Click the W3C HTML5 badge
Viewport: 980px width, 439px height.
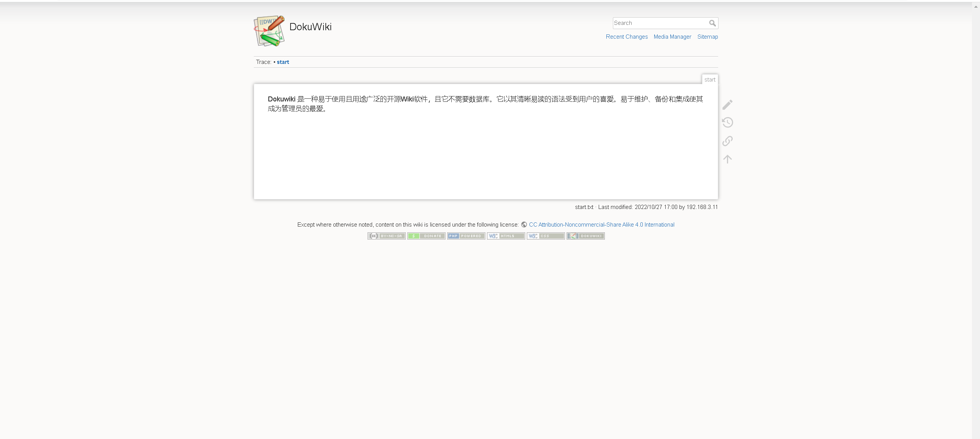pos(506,236)
